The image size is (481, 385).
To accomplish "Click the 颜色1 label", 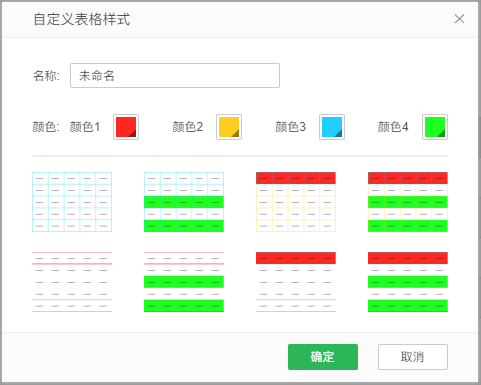I will point(85,127).
